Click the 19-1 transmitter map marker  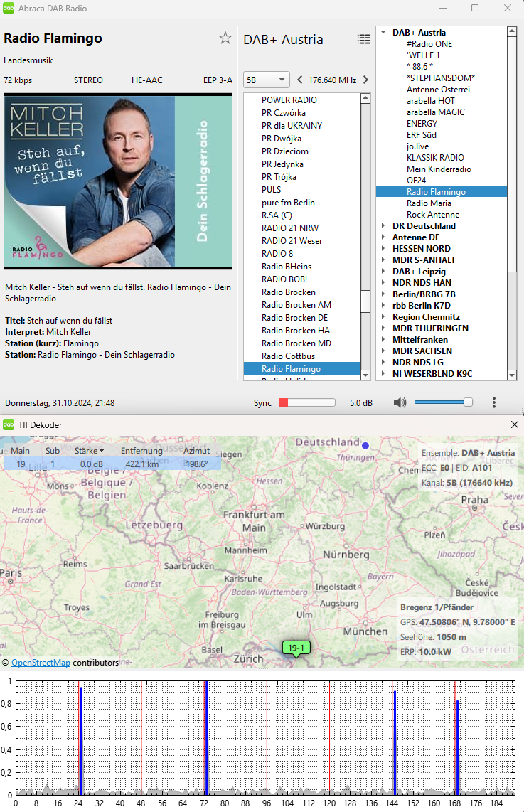tap(296, 648)
